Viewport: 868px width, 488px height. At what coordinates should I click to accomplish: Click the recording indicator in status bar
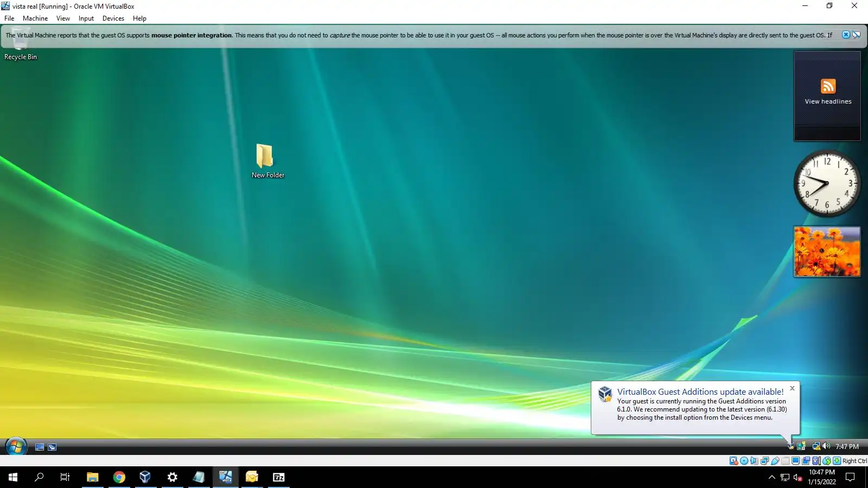(806, 461)
